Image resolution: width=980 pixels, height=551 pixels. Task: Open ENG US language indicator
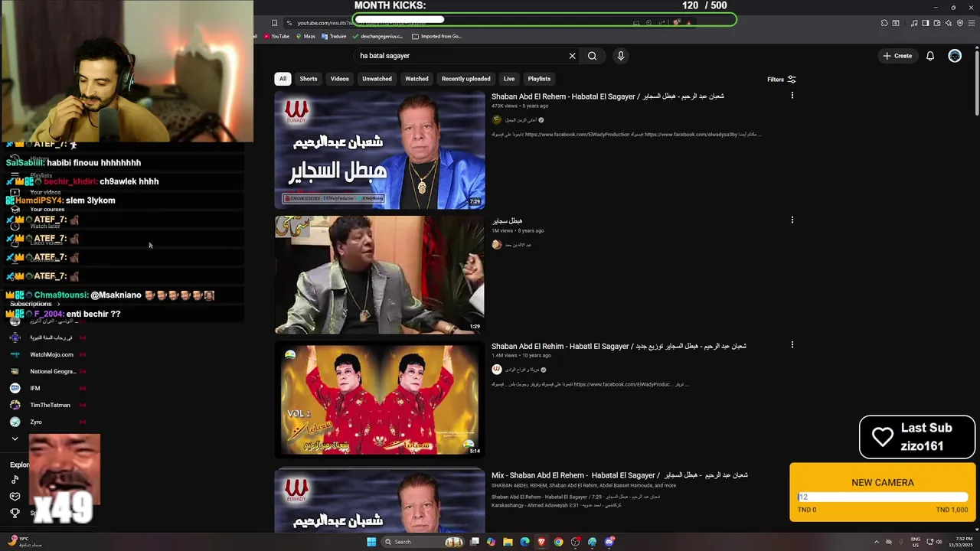click(916, 542)
